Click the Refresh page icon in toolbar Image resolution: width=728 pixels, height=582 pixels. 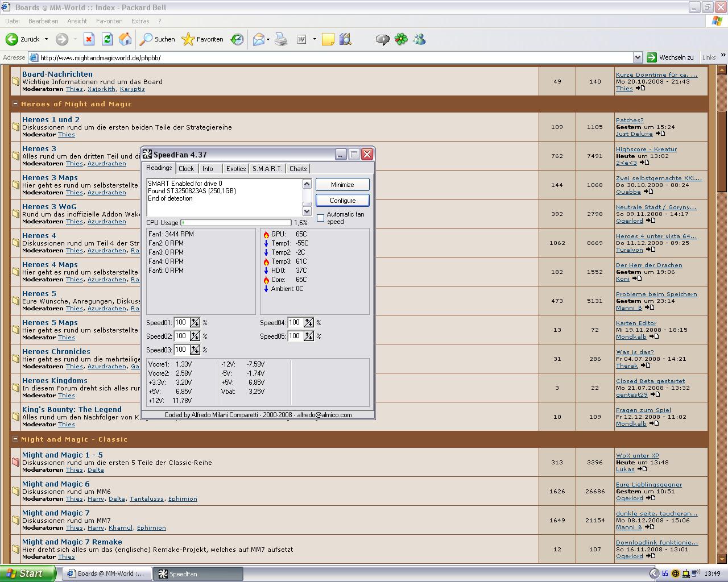click(x=107, y=39)
